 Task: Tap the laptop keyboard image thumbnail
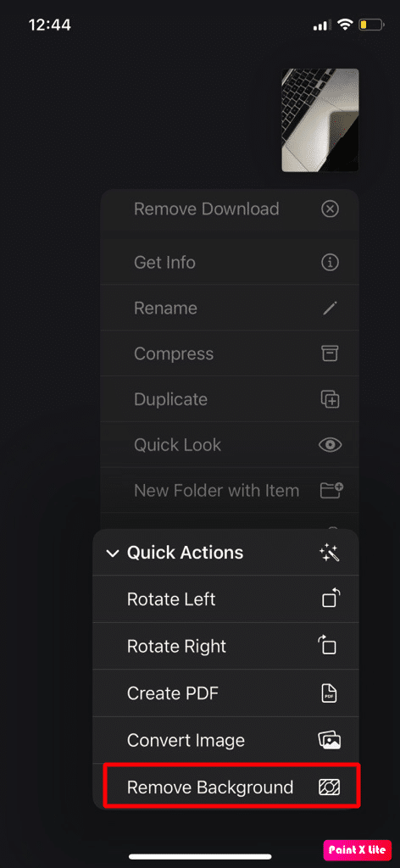coord(320,120)
